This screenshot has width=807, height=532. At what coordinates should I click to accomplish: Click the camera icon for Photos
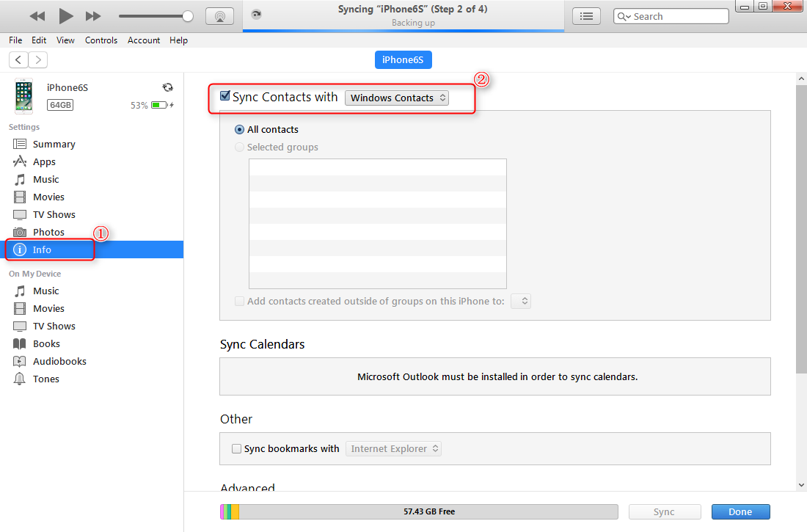point(20,232)
